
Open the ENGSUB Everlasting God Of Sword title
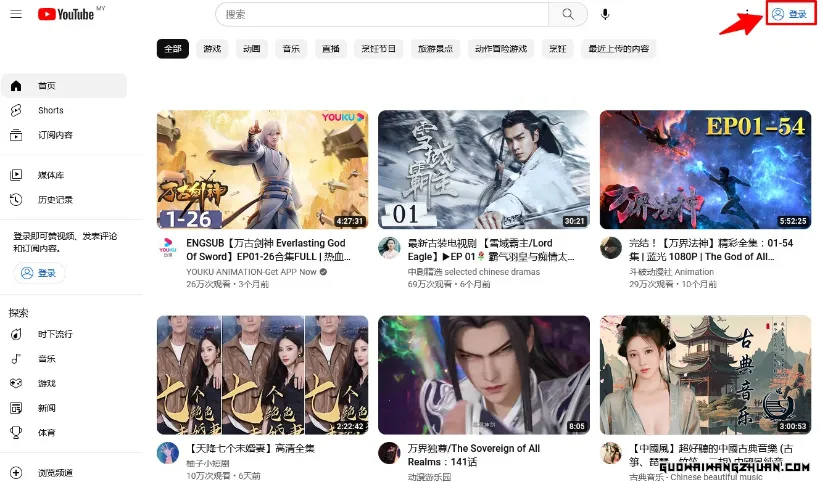tap(268, 250)
